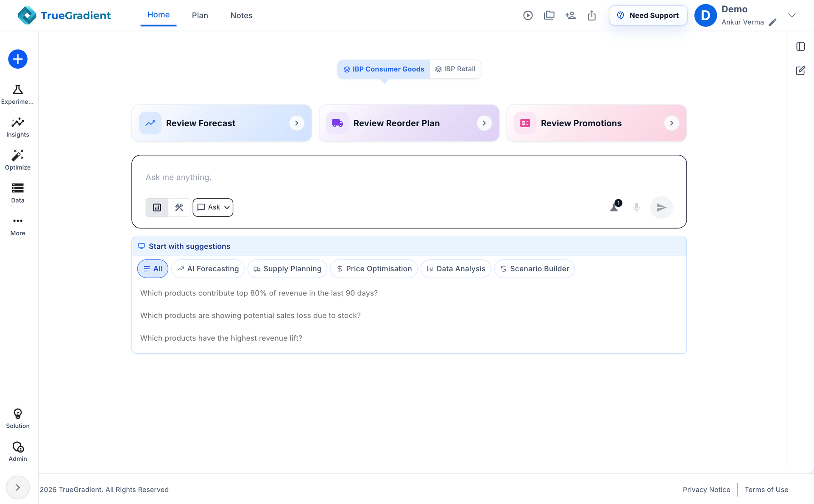Select the All suggestions filter

(153, 269)
